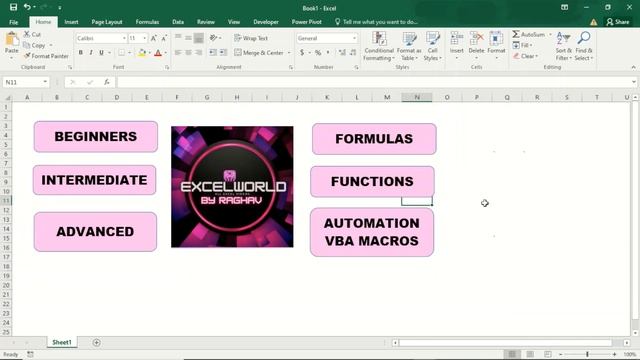Click the Orientation text-angle icon
This screenshot has height=360, width=640.
pyautogui.click(x=213, y=38)
